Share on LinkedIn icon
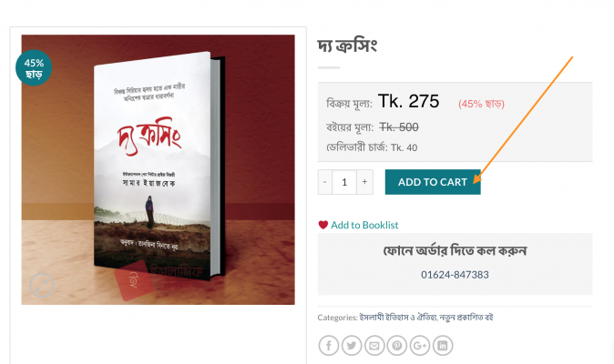614x364 pixels. tap(443, 346)
